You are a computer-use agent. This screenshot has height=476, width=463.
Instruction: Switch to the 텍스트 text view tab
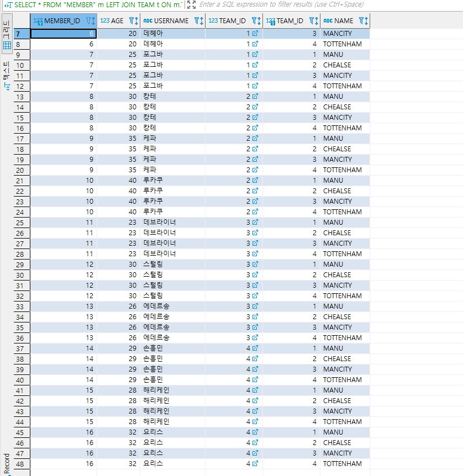click(7, 76)
